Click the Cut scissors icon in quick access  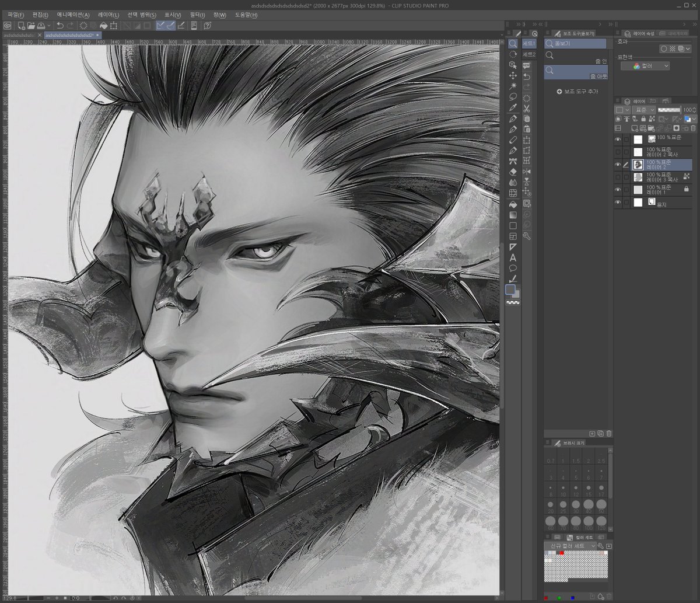(x=527, y=108)
